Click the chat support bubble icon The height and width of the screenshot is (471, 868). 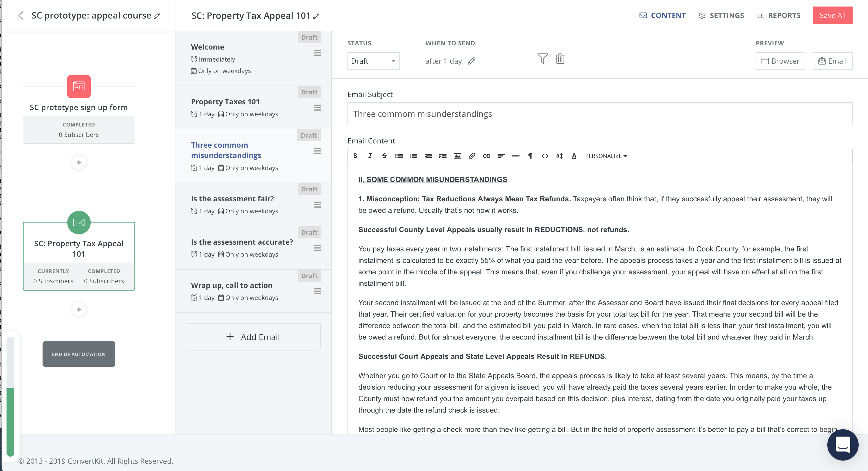coord(842,445)
